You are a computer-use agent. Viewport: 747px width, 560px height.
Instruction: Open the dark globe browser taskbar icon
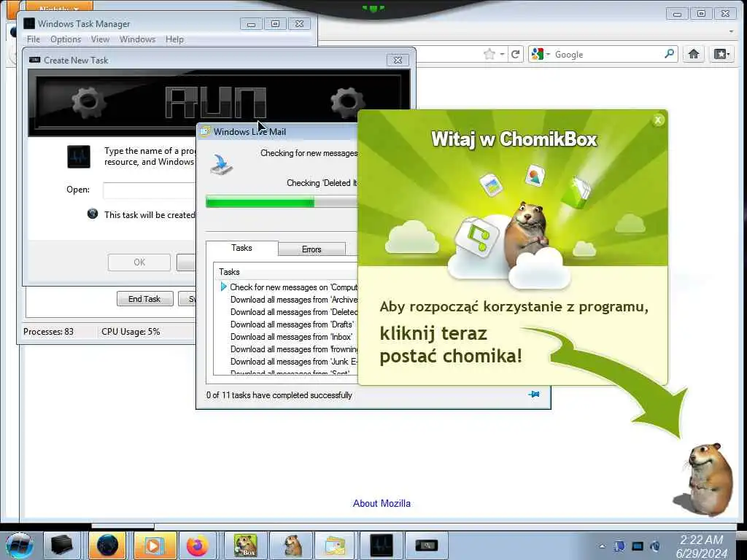[107, 545]
